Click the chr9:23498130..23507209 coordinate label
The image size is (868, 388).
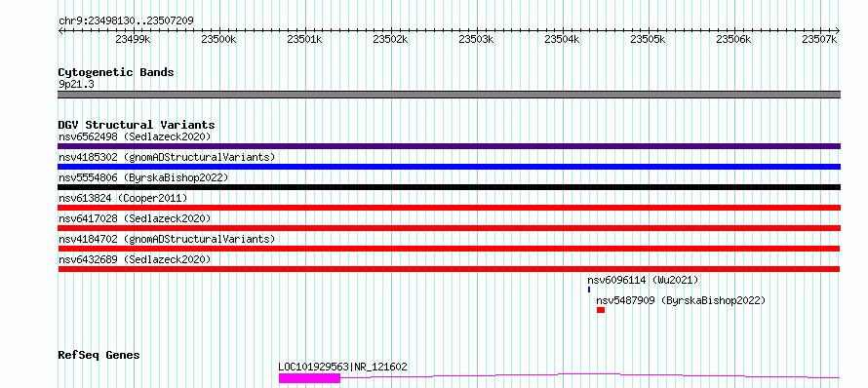click(x=126, y=20)
